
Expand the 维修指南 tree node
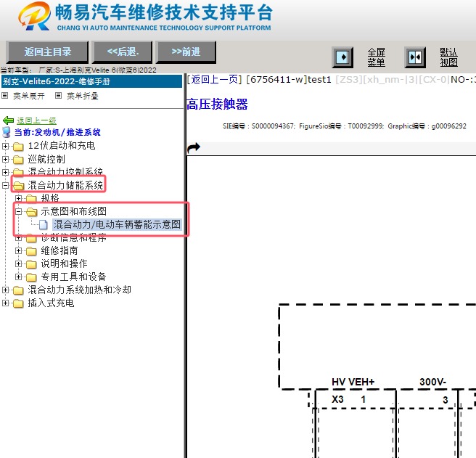(19, 251)
